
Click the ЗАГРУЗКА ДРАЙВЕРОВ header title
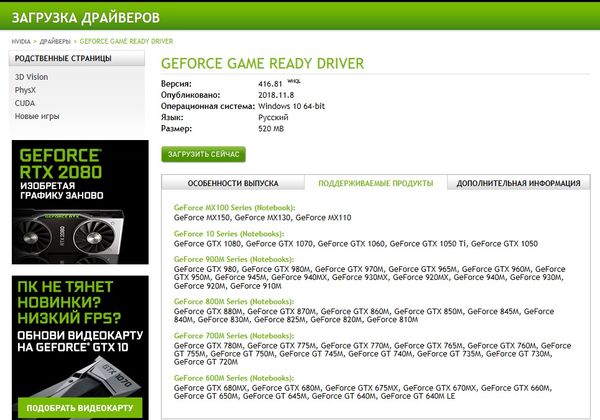coord(86,18)
